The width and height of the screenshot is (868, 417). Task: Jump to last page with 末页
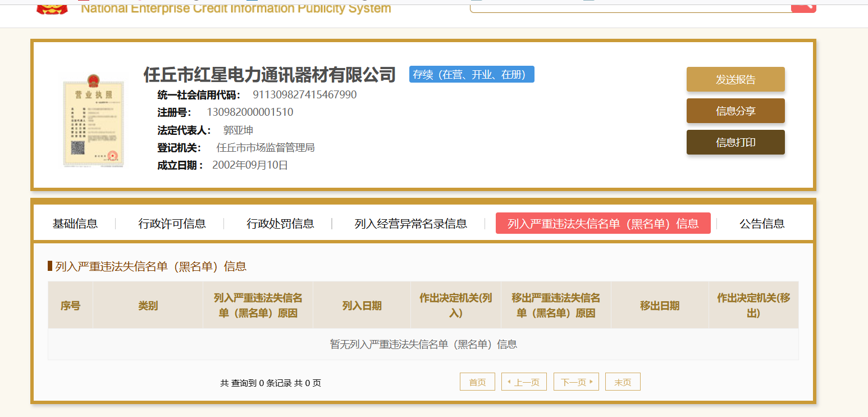pos(623,382)
